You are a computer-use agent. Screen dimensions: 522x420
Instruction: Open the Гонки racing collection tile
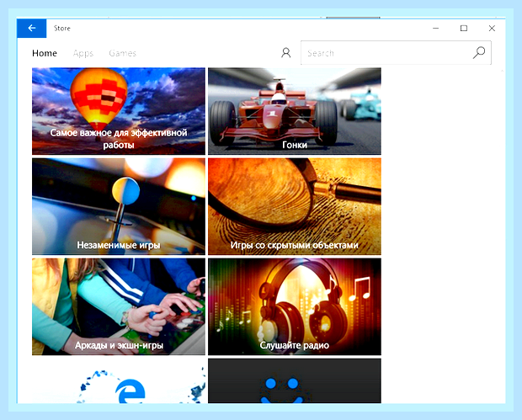click(295, 111)
